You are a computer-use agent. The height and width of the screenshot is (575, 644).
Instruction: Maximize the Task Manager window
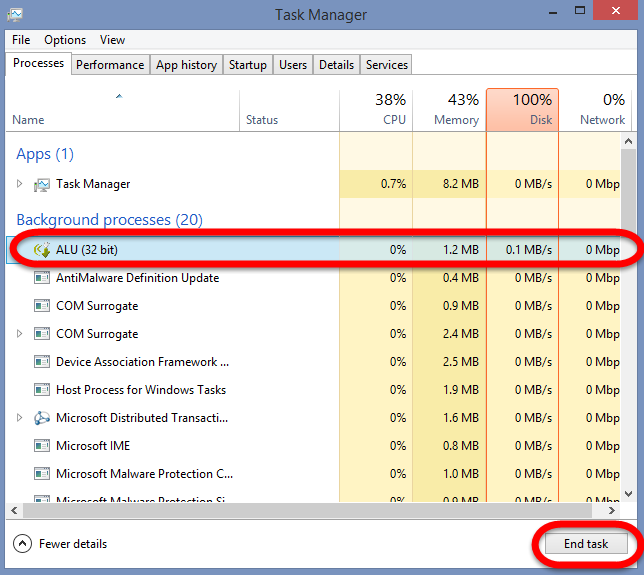(x=580, y=11)
